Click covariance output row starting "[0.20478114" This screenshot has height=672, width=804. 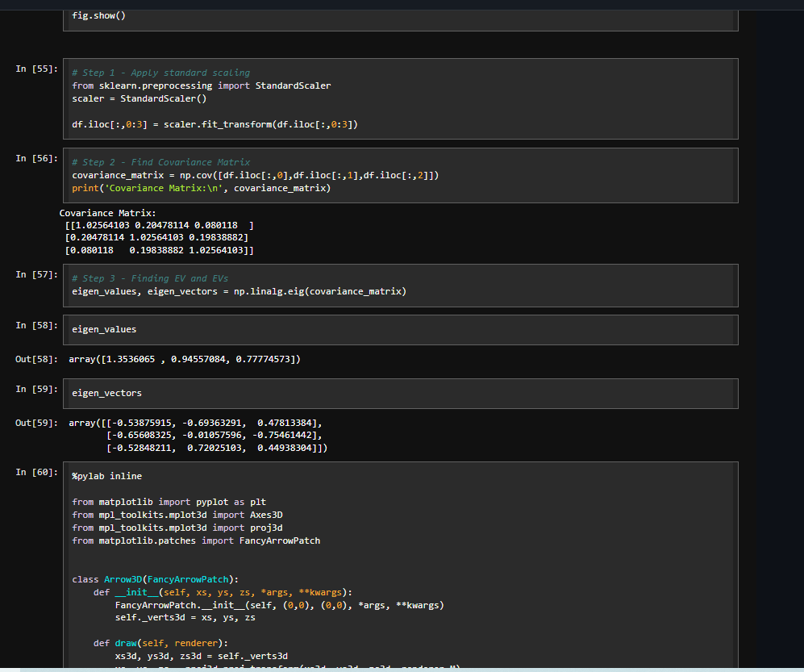pyautogui.click(x=156, y=237)
